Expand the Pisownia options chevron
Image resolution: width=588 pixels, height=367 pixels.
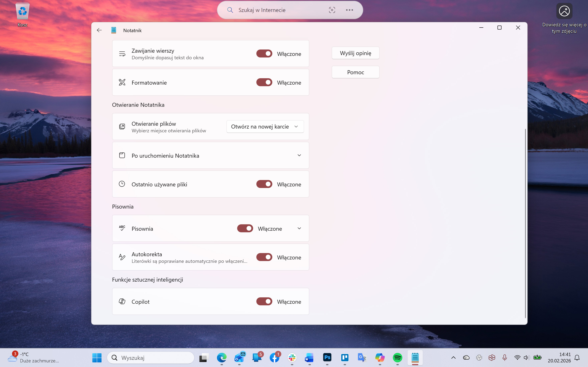point(299,229)
